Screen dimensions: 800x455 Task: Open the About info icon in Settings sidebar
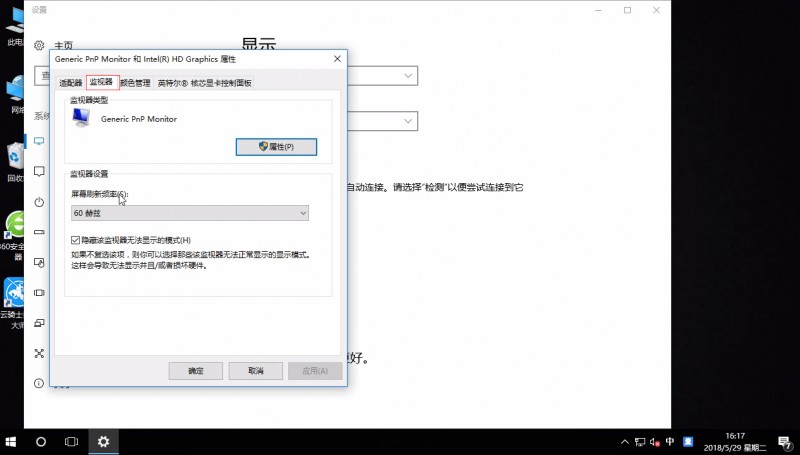(39, 383)
